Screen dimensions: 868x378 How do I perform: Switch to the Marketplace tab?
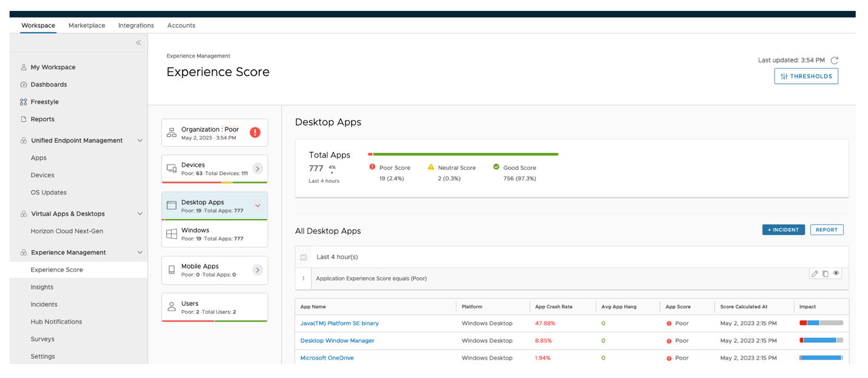coord(87,25)
